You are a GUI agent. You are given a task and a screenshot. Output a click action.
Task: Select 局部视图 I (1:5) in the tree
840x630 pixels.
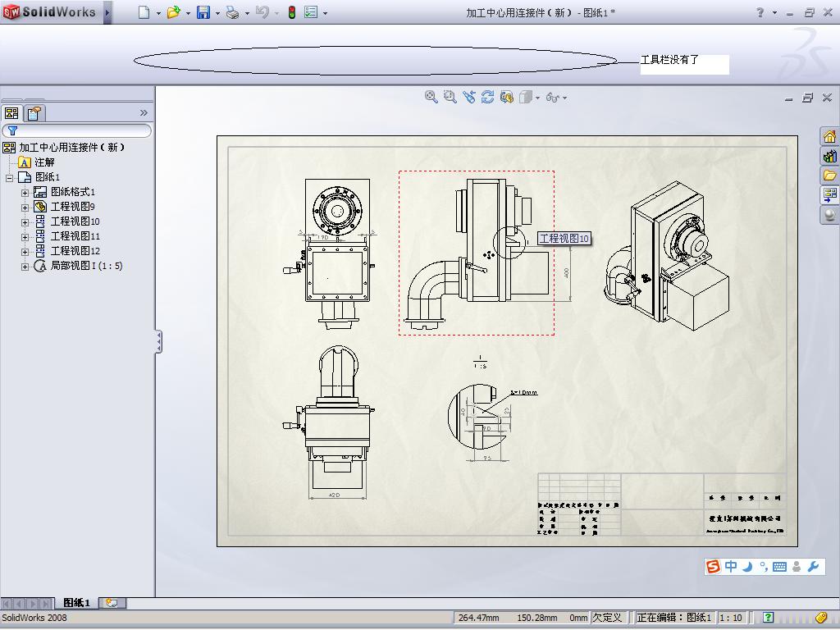tap(86, 266)
